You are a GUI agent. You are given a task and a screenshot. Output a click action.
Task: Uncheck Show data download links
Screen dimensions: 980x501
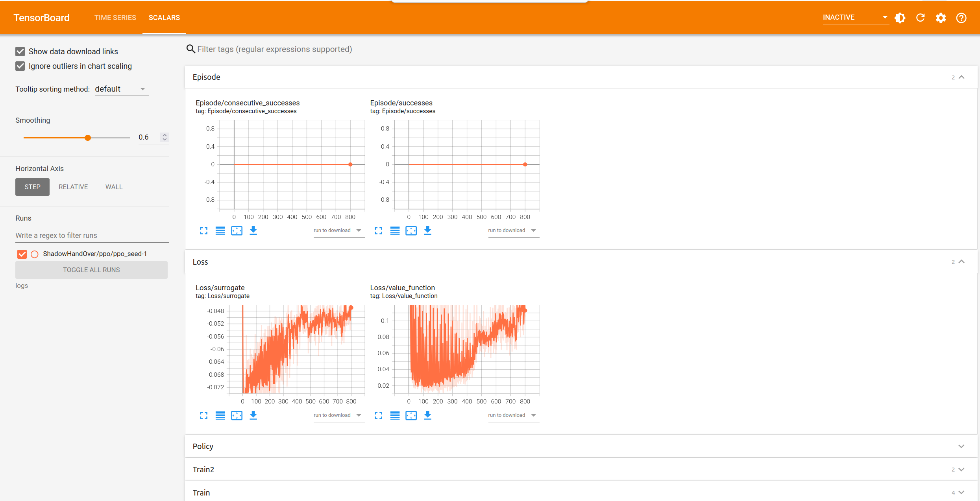20,52
